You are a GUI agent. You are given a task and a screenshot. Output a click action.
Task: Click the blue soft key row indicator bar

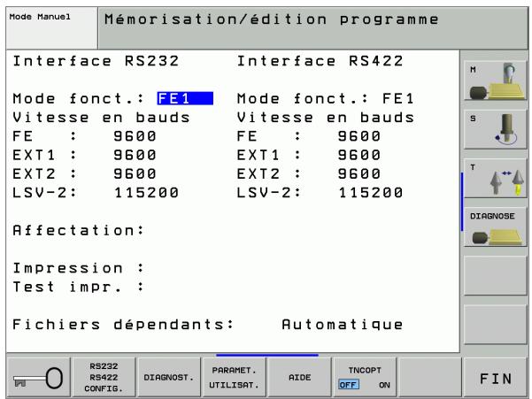tap(267, 355)
